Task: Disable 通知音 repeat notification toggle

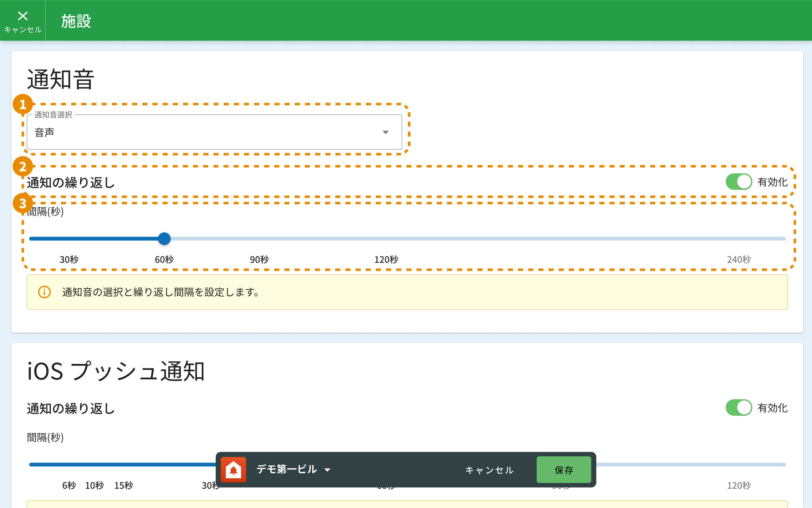Action: [738, 182]
